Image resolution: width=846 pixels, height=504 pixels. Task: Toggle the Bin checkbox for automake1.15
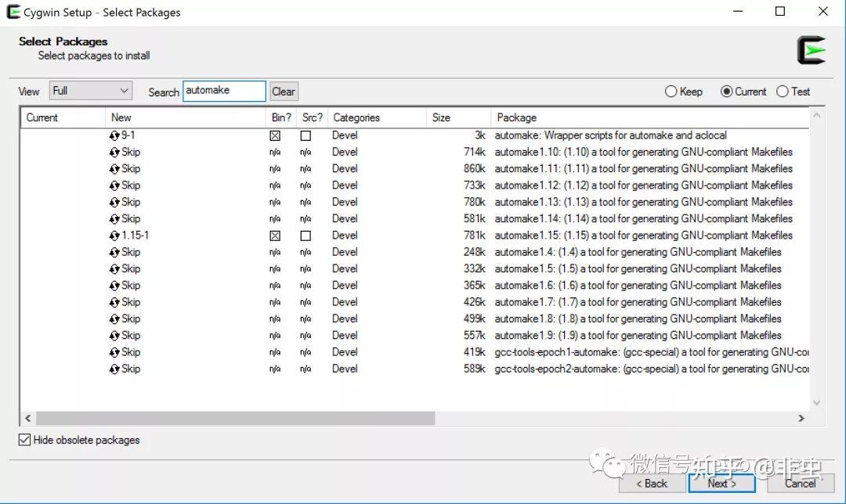[275, 236]
